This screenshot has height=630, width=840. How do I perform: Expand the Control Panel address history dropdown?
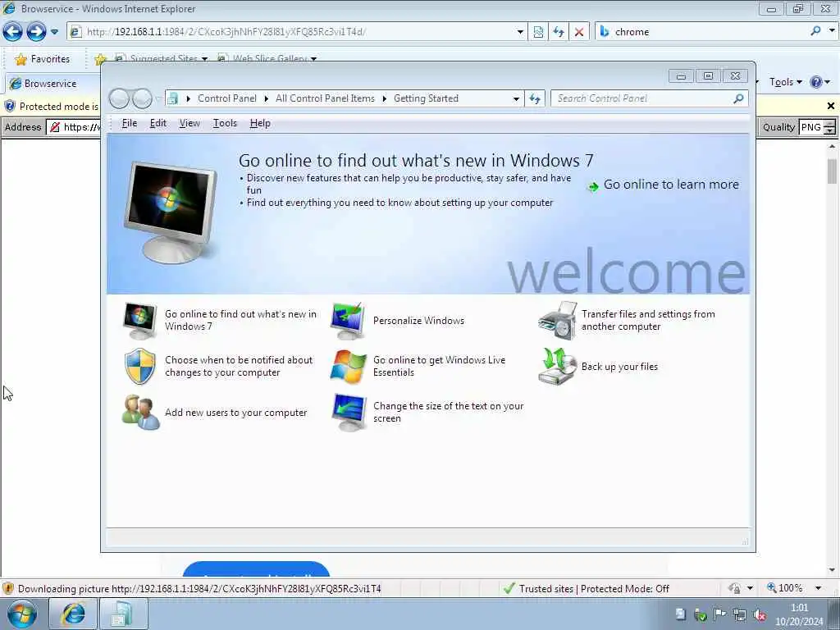pos(516,98)
